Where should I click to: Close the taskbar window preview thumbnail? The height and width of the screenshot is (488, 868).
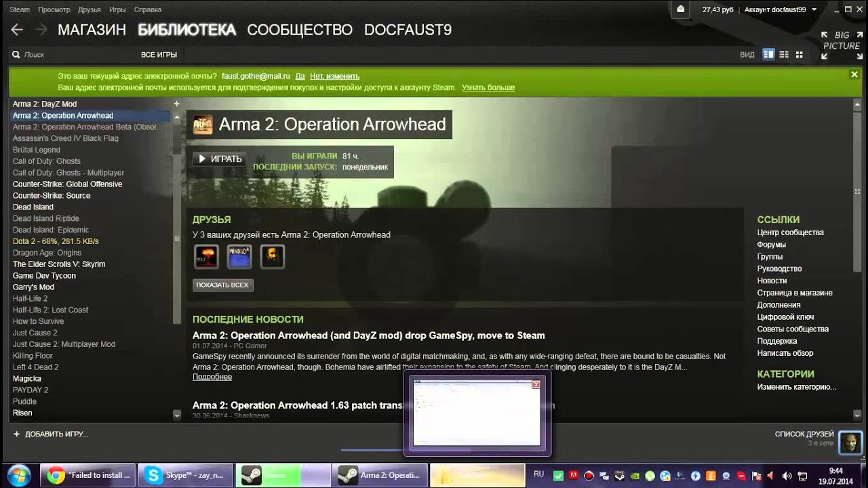536,384
